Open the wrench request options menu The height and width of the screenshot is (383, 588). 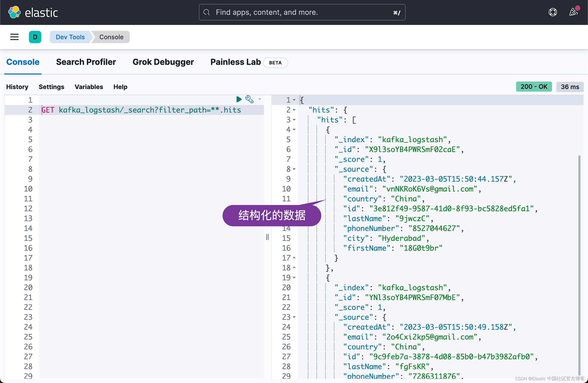pyautogui.click(x=249, y=99)
